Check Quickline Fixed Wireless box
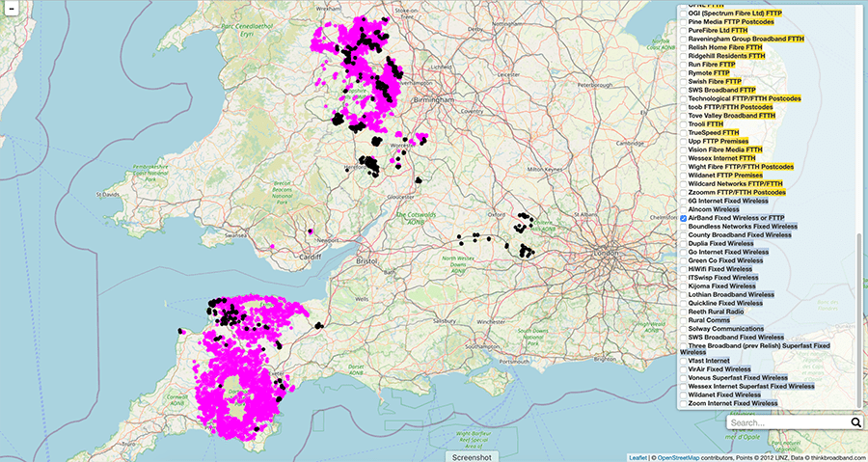Image resolution: width=868 pixels, height=462 pixels. [684, 304]
